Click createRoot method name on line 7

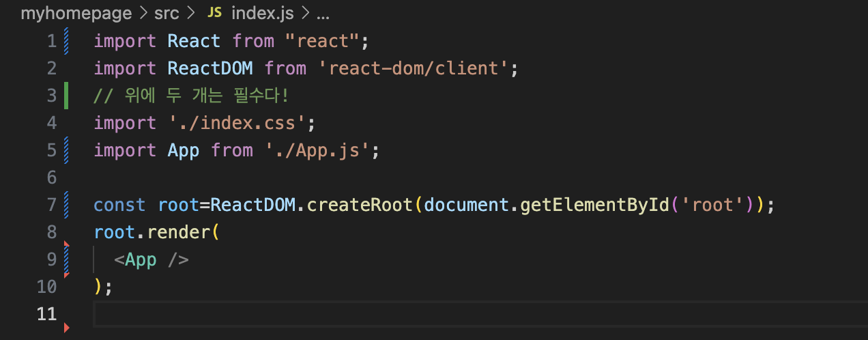pos(360,205)
